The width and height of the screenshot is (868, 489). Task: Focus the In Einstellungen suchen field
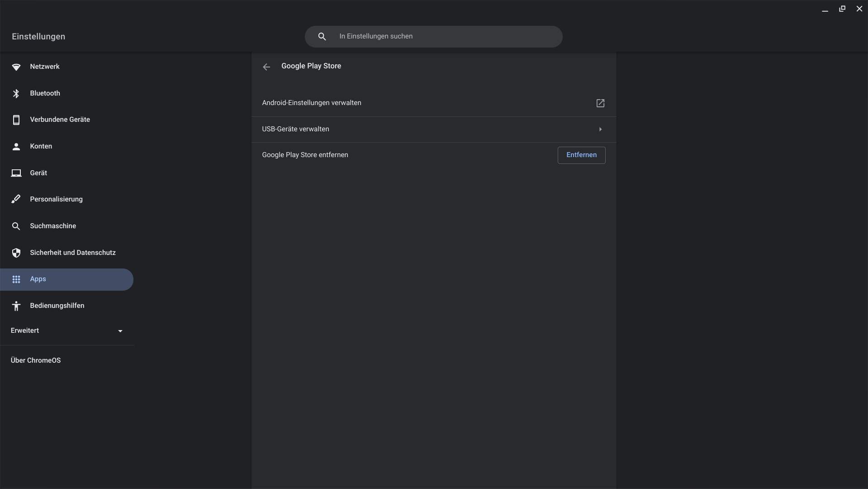click(x=443, y=37)
